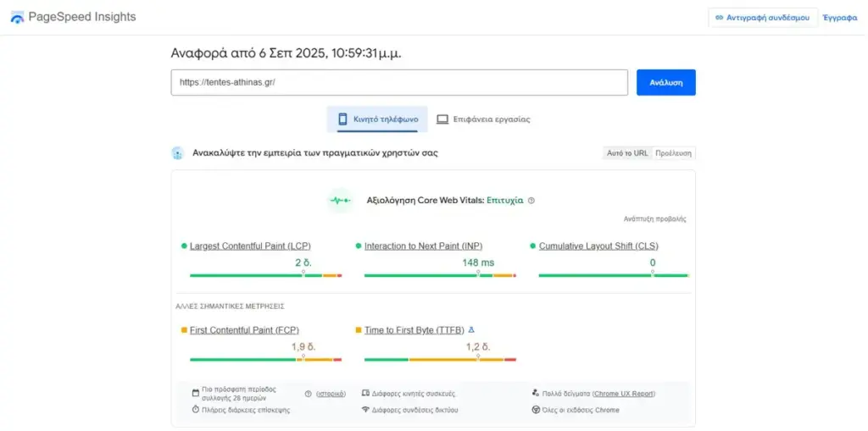The height and width of the screenshot is (431, 868).
Task: Click the link icon in Αντιγραφή συνδέσμου
Action: 719,17
